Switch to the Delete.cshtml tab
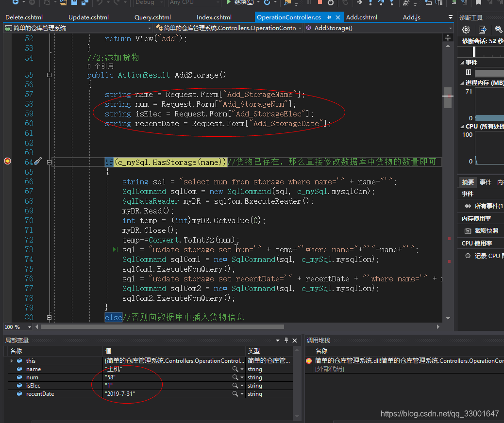Viewport: 504px width, 423px height. pos(24,17)
